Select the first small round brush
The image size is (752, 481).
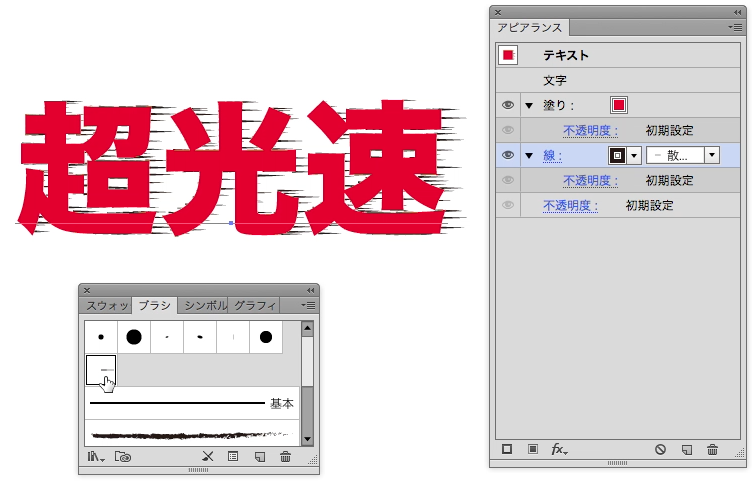pos(101,337)
